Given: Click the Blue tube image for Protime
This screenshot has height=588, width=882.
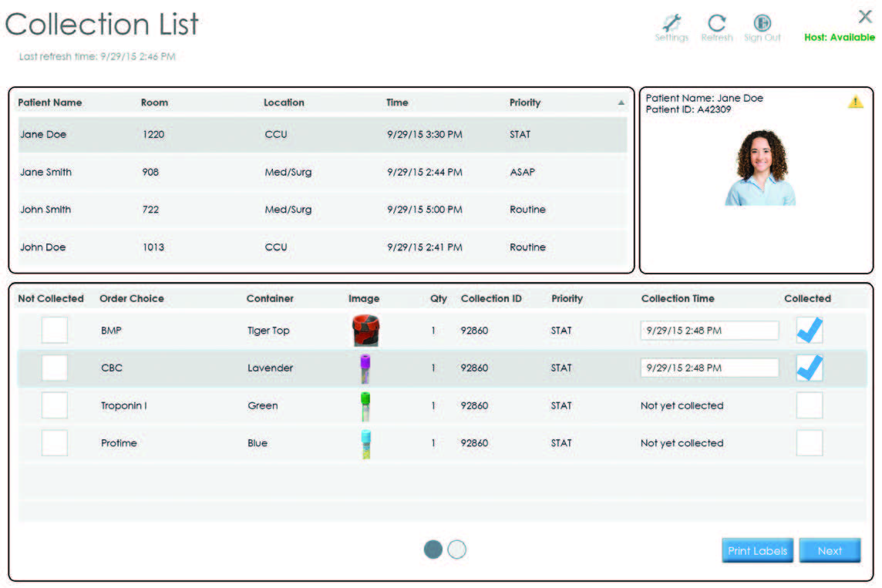Looking at the screenshot, I should tap(365, 443).
